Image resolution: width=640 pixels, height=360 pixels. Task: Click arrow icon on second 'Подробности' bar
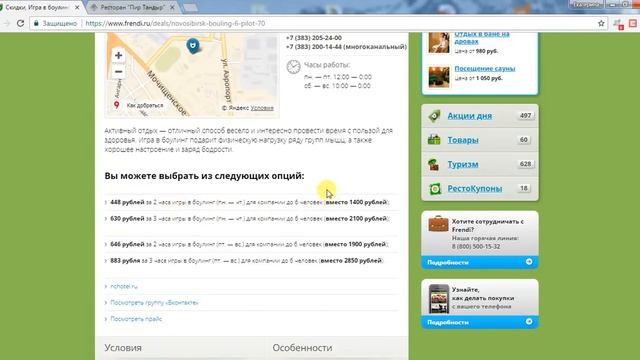click(x=529, y=322)
